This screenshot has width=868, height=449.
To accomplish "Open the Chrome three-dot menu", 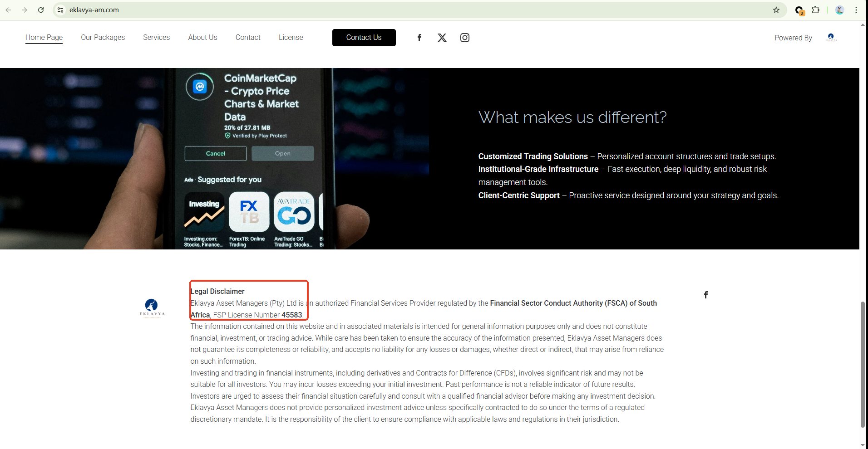I will click(856, 10).
